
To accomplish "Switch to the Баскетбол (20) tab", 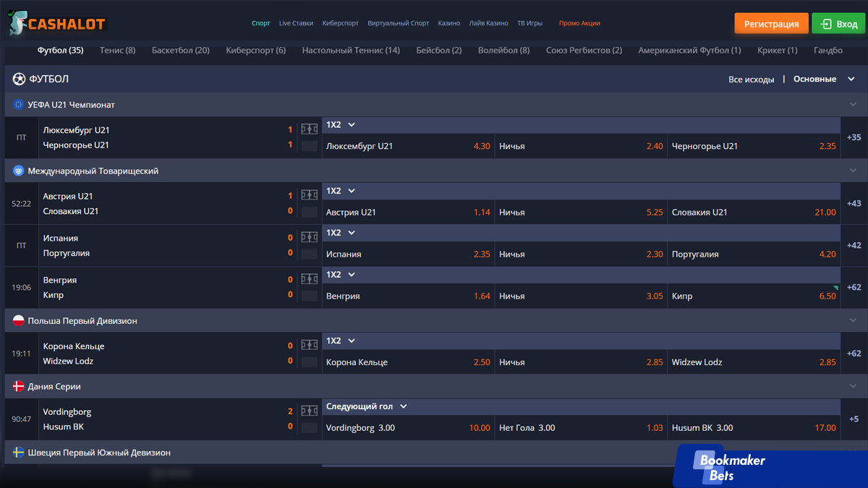I will (x=181, y=51).
